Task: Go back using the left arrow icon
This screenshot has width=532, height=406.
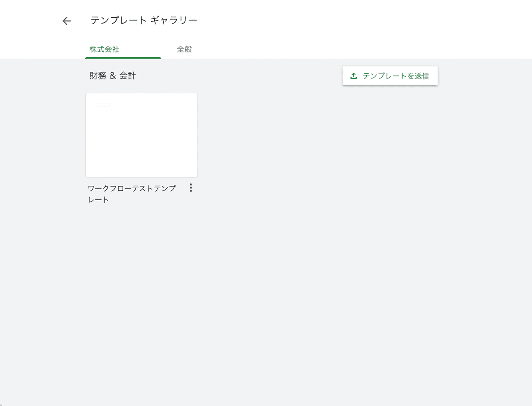Action: point(66,21)
